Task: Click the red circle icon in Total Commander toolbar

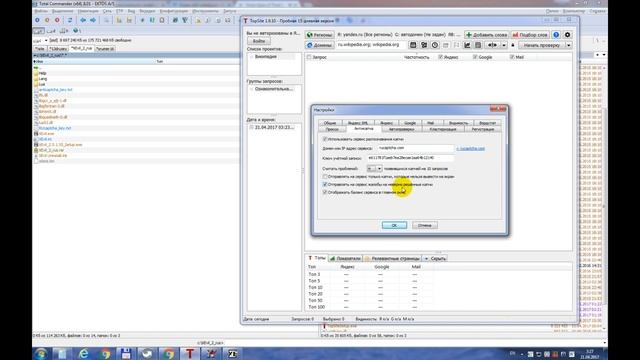Action: 57,20
